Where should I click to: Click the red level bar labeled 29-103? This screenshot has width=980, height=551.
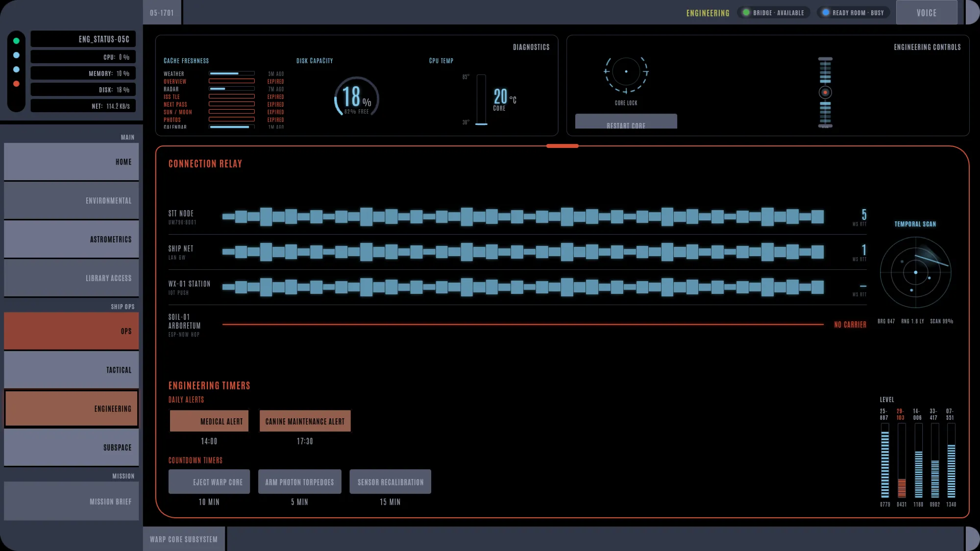pos(902,461)
